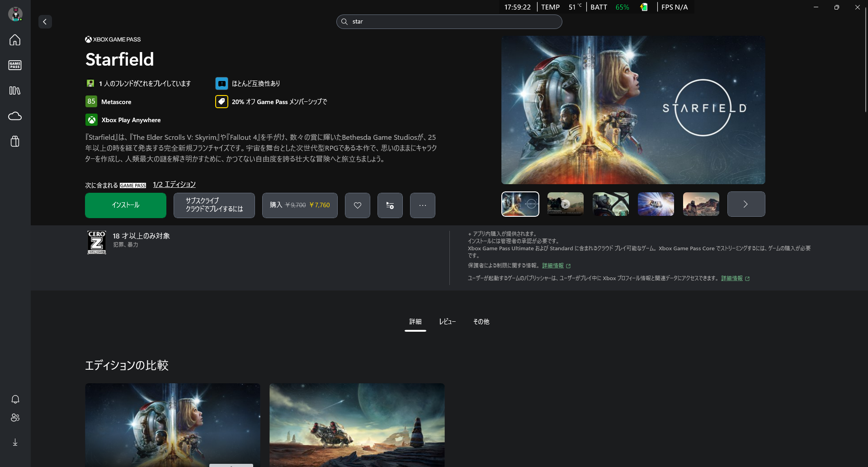Click the green インストール button

click(126, 205)
